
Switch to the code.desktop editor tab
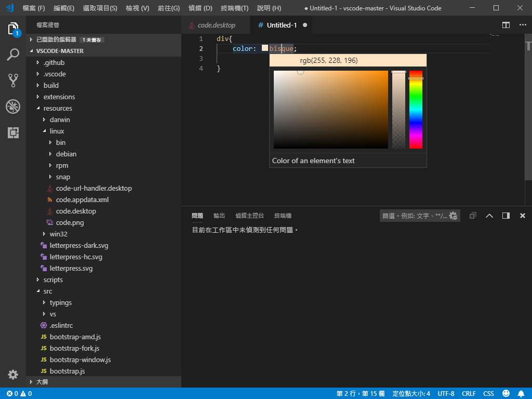click(216, 25)
